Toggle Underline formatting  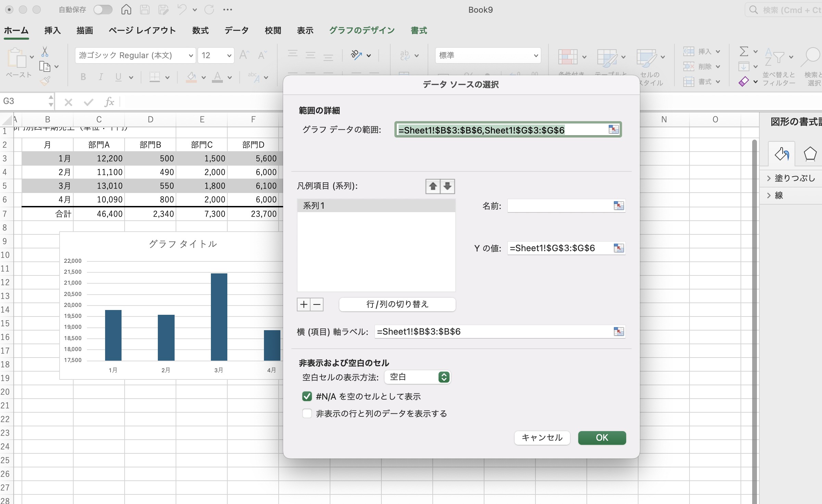[118, 77]
